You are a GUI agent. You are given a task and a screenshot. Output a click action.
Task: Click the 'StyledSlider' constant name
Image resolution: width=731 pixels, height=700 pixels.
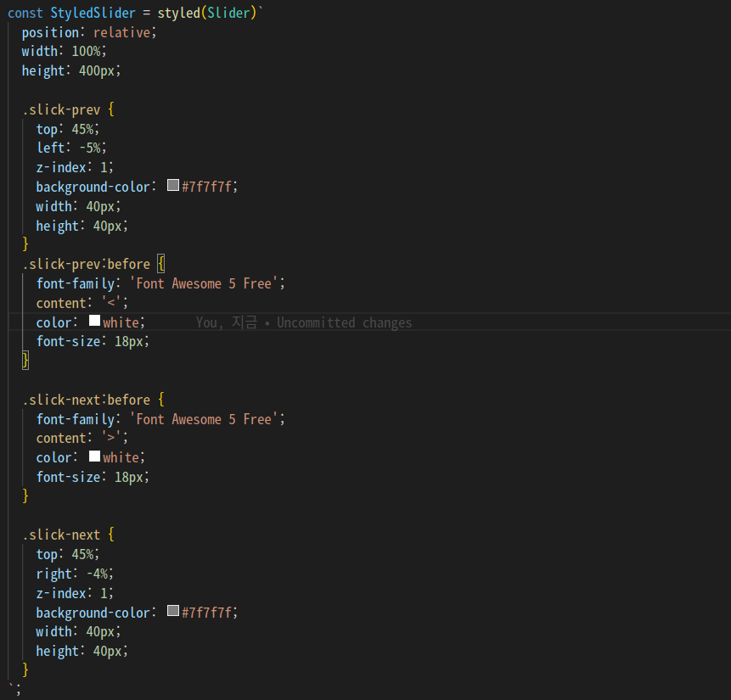[x=93, y=13]
